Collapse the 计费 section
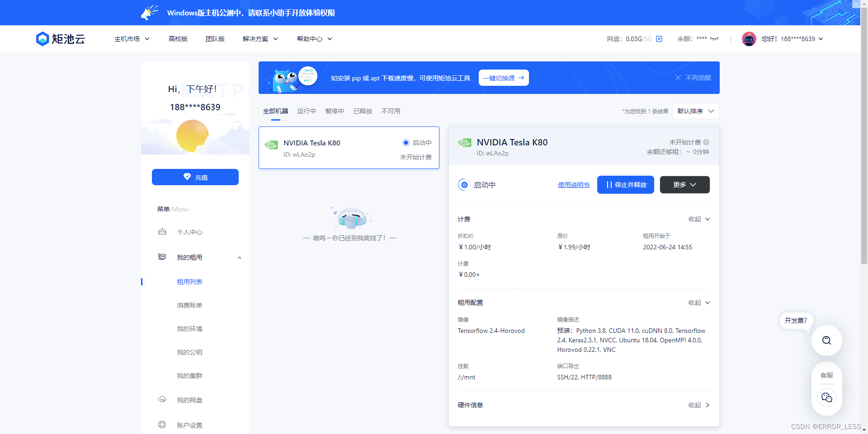Image resolution: width=868 pixels, height=434 pixels. 699,219
